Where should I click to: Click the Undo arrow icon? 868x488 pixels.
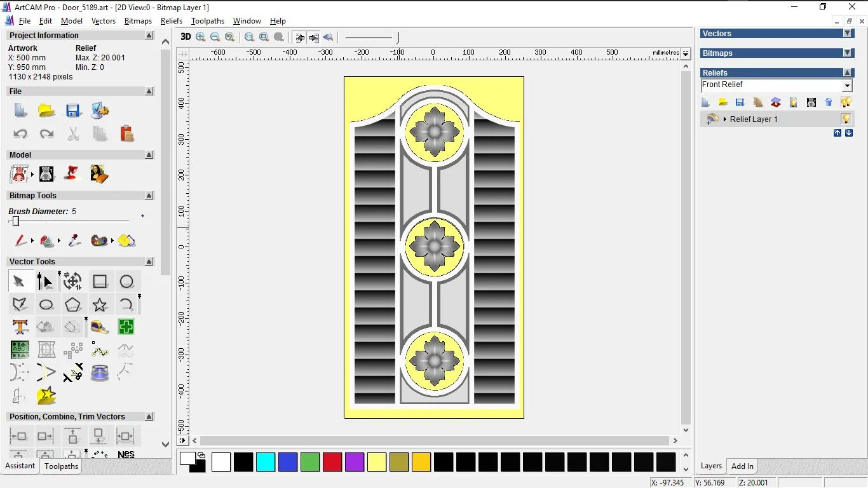[x=20, y=134]
